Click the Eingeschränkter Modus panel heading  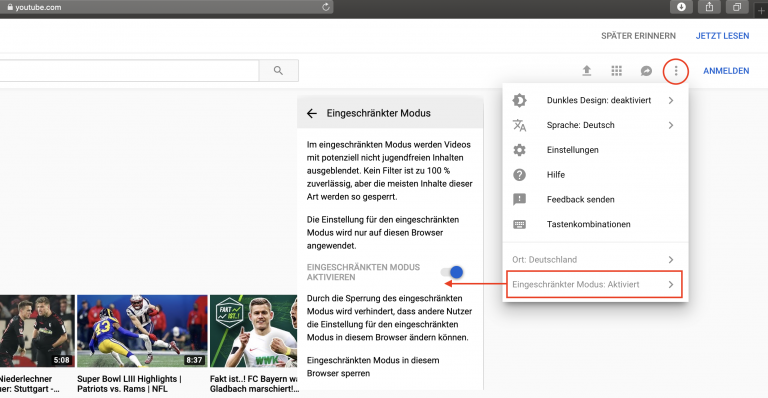click(x=379, y=113)
